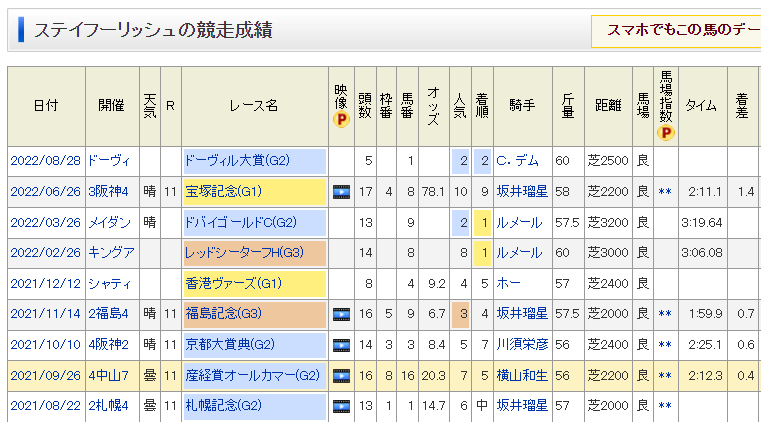
Task: Open the 2022/08/28 date link
Action: 44,160
